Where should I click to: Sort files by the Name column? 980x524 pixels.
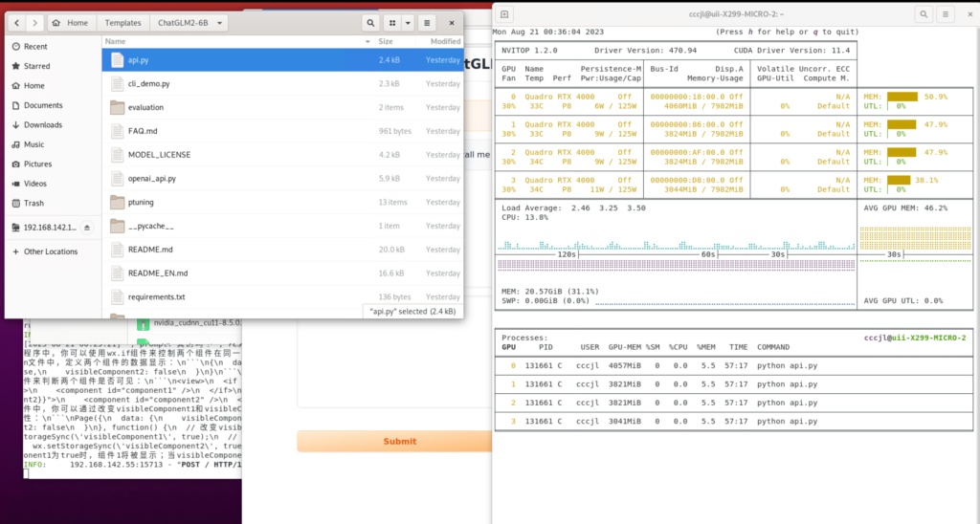[x=237, y=41]
